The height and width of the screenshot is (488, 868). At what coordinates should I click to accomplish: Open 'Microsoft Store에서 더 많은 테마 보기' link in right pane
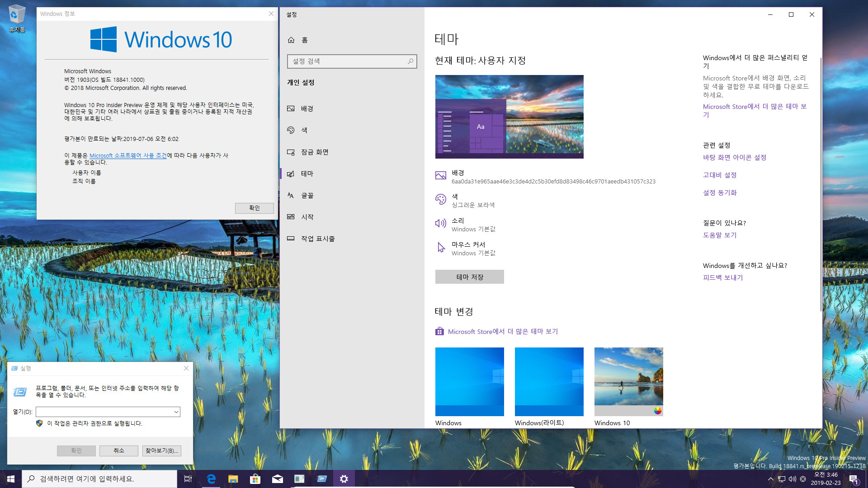pos(755,111)
